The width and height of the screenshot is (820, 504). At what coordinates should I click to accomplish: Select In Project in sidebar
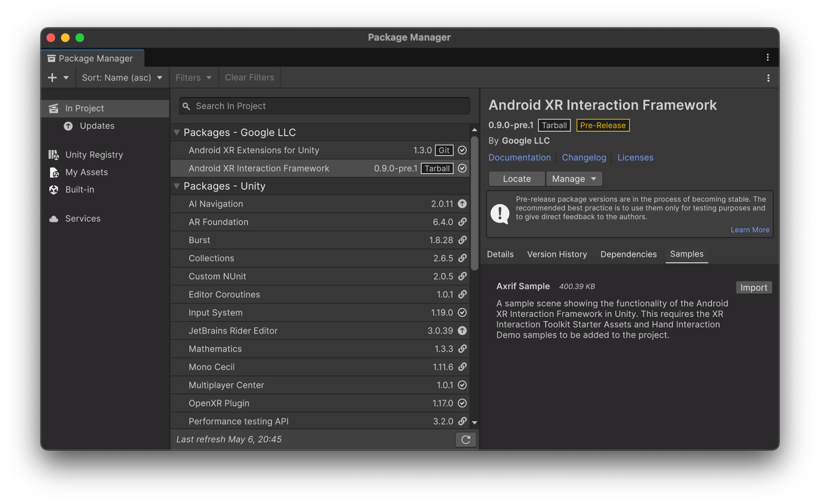tap(105, 108)
